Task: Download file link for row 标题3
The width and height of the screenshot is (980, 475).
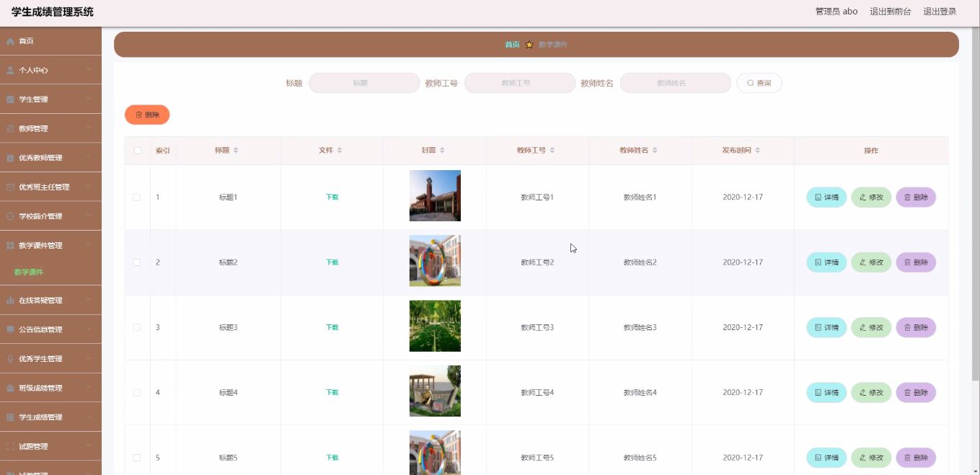Action: point(332,327)
